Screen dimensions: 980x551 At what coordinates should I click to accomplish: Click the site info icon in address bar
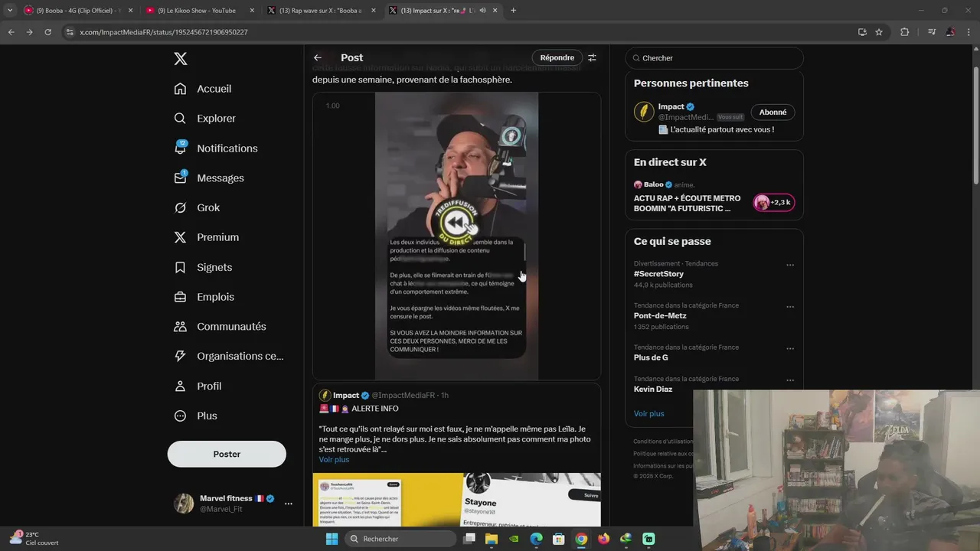[70, 32]
